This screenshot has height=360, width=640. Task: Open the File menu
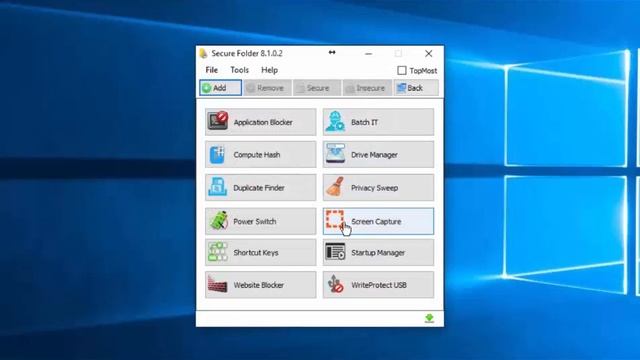211,70
